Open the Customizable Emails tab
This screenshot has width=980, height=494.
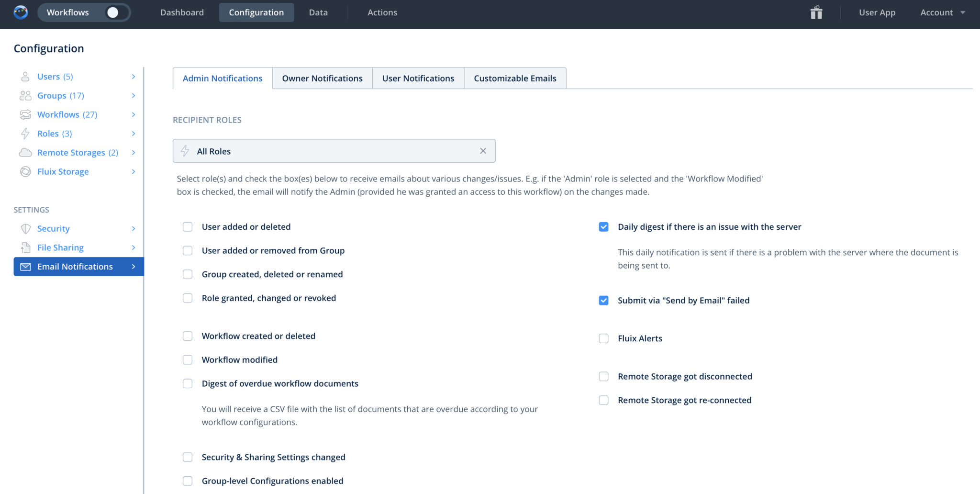coord(515,79)
